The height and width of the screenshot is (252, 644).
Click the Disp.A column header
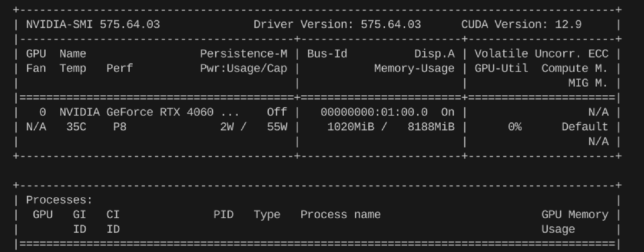pyautogui.click(x=434, y=53)
